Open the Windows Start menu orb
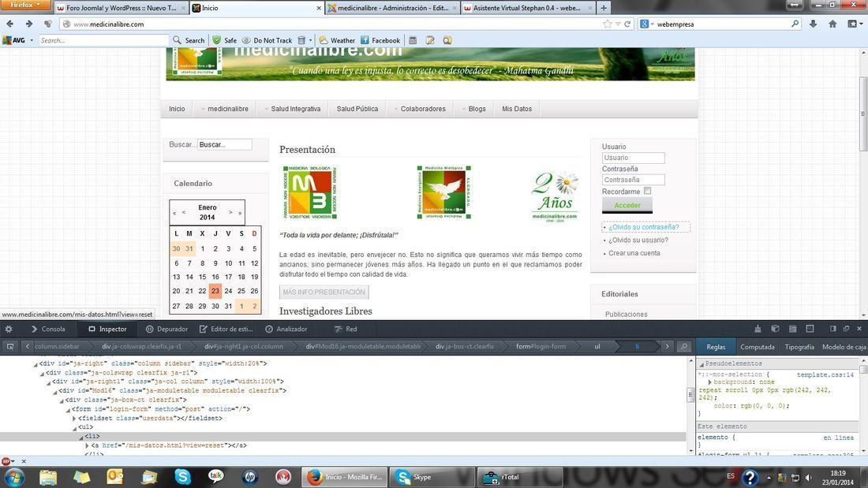 pos(14,477)
